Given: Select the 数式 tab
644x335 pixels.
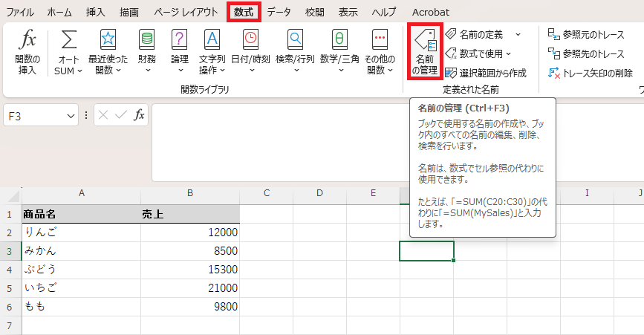Looking at the screenshot, I should 244,13.
